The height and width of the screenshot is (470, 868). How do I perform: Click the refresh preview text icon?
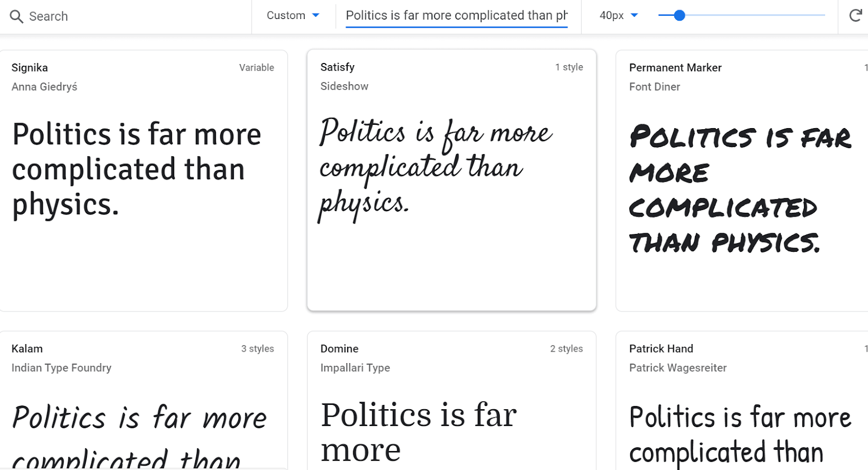point(856,16)
